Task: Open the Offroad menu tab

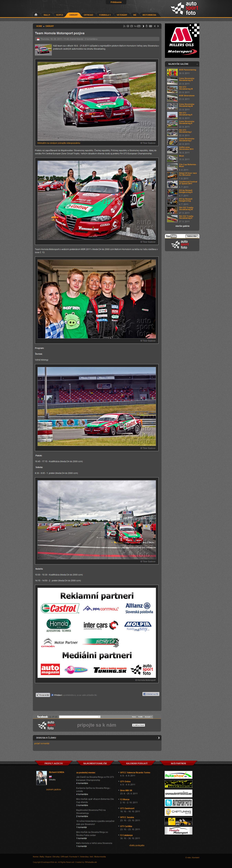Action: tap(88, 15)
